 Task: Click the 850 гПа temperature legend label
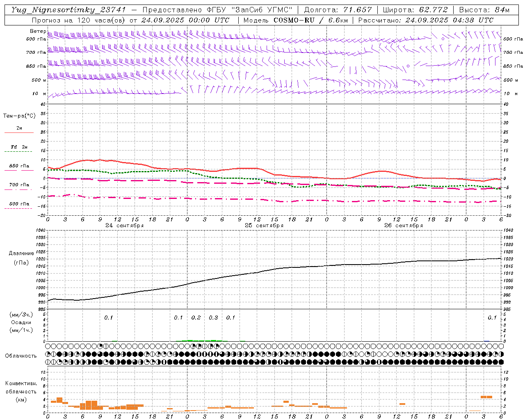[19, 166]
